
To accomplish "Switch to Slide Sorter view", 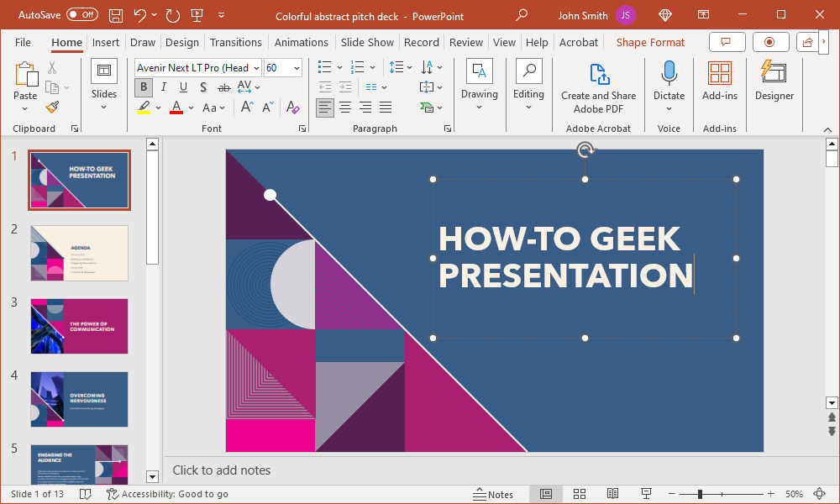I will [580, 493].
